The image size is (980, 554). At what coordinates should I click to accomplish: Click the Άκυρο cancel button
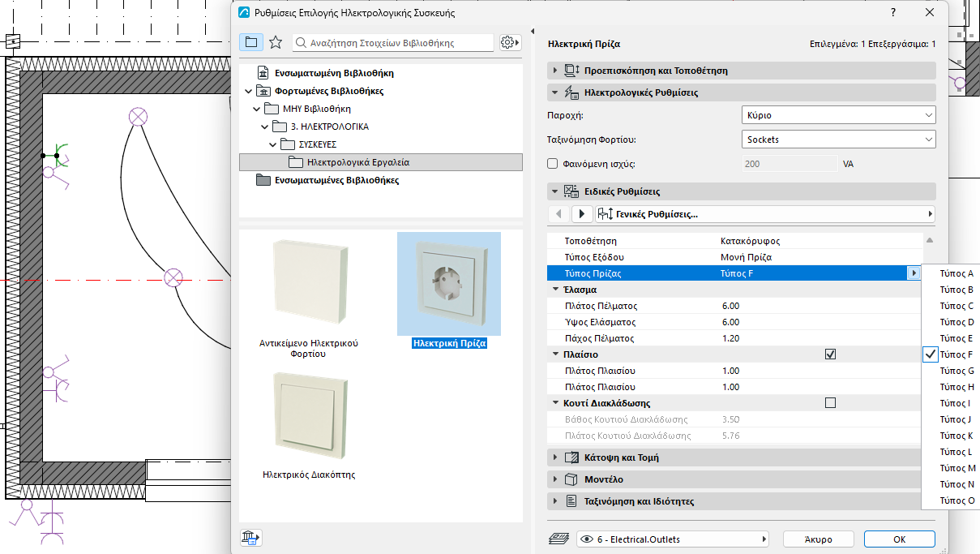pyautogui.click(x=819, y=539)
